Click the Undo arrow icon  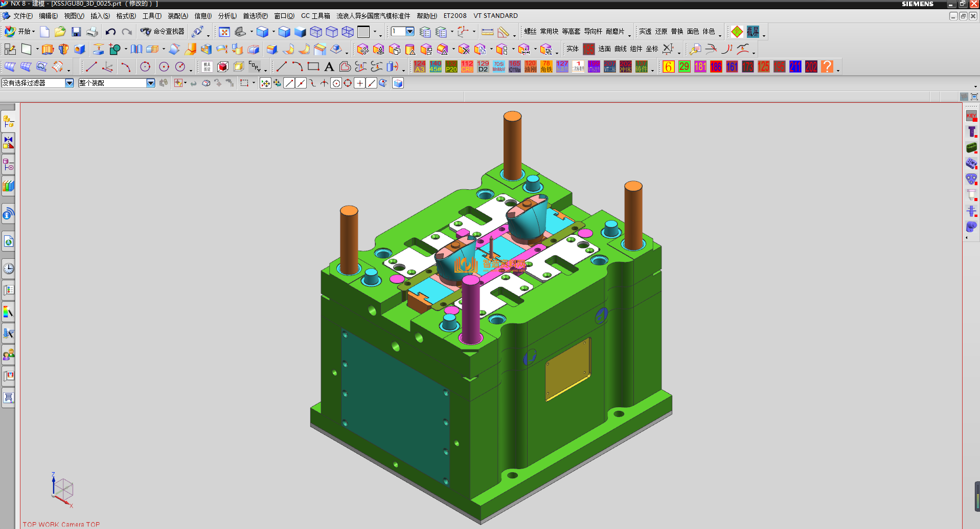pyautogui.click(x=110, y=32)
